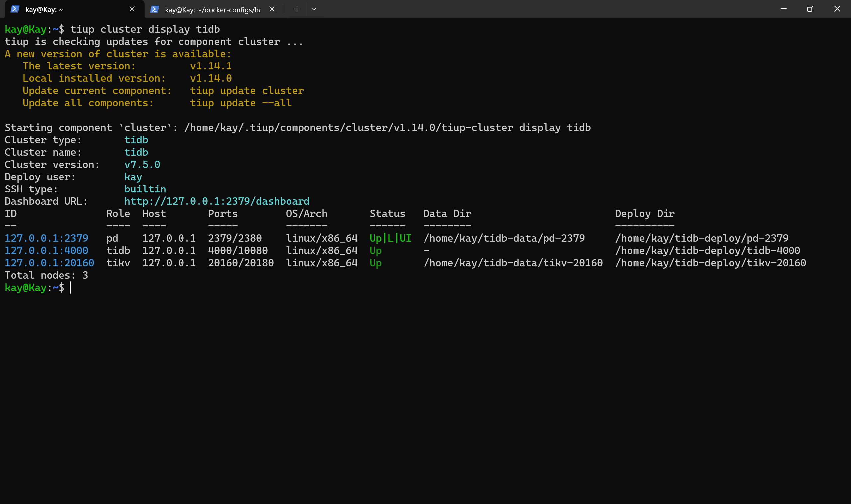Click the latest version v1.14.1
Image resolution: width=851 pixels, height=504 pixels.
211,66
